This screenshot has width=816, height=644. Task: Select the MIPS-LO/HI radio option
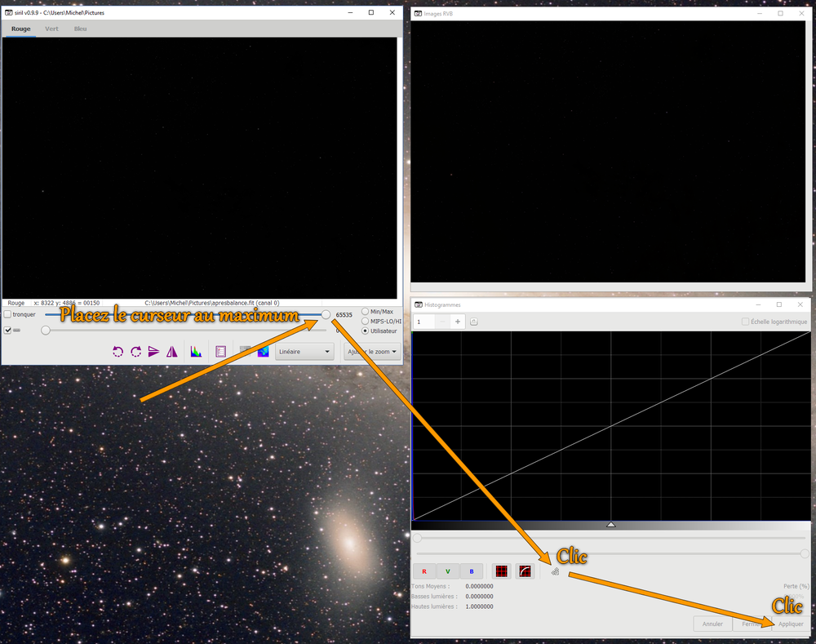click(x=366, y=322)
